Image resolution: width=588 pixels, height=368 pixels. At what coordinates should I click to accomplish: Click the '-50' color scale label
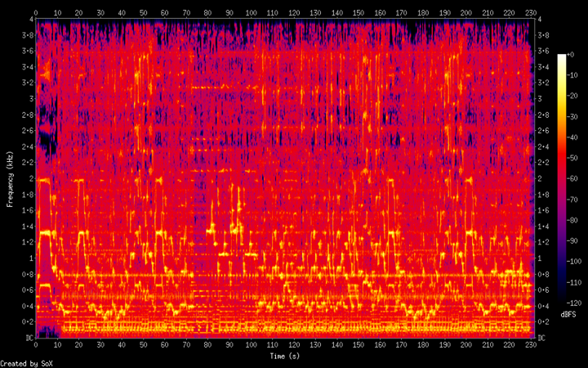572,158
